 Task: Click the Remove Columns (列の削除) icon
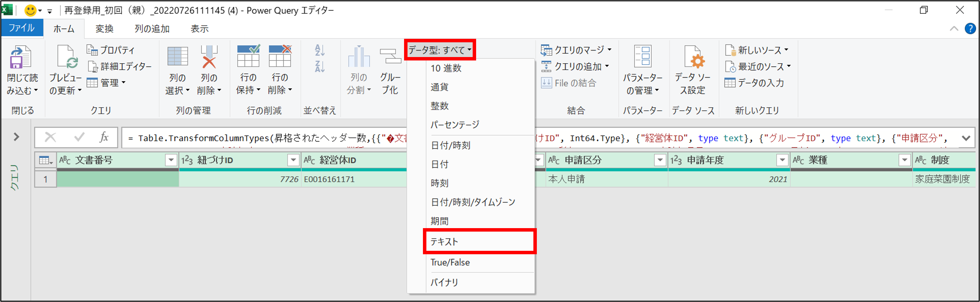[x=209, y=57]
